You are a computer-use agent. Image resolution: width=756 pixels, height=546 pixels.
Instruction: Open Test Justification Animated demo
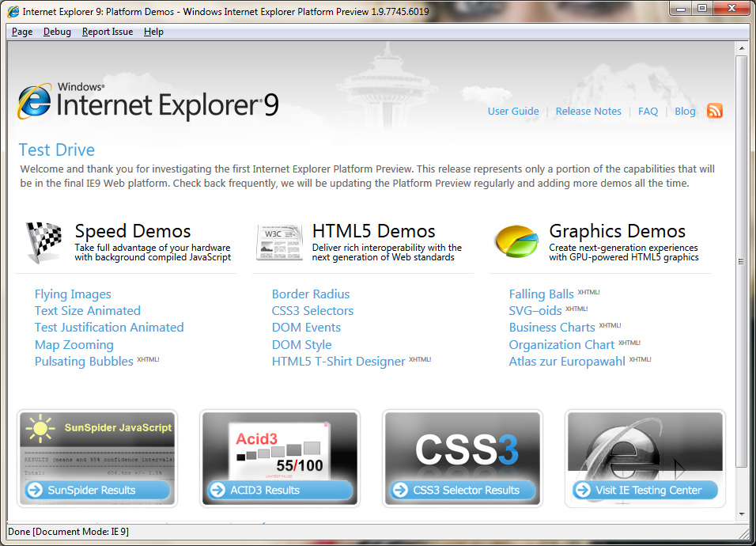[x=109, y=327]
